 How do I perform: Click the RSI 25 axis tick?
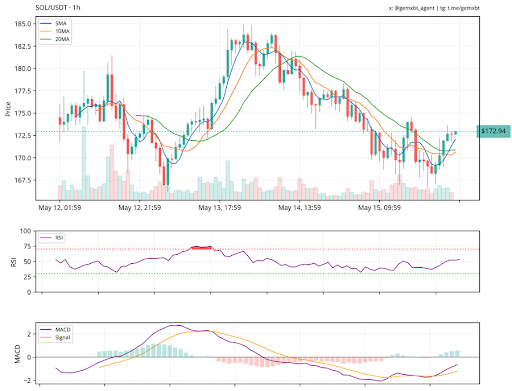coord(27,277)
